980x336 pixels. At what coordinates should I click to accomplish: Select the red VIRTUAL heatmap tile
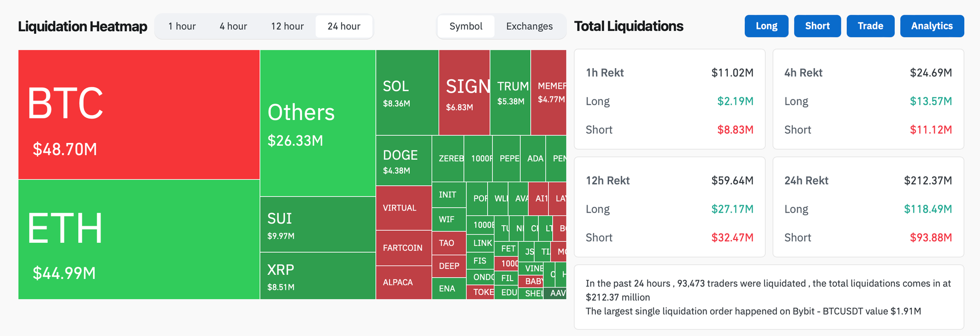(x=404, y=208)
